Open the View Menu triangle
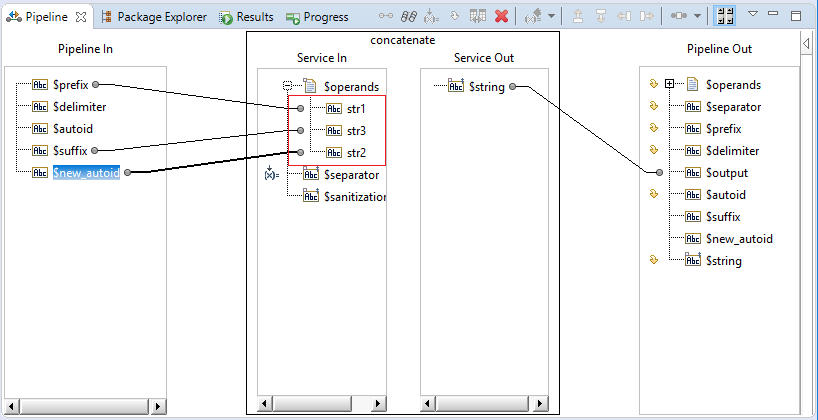 point(752,14)
